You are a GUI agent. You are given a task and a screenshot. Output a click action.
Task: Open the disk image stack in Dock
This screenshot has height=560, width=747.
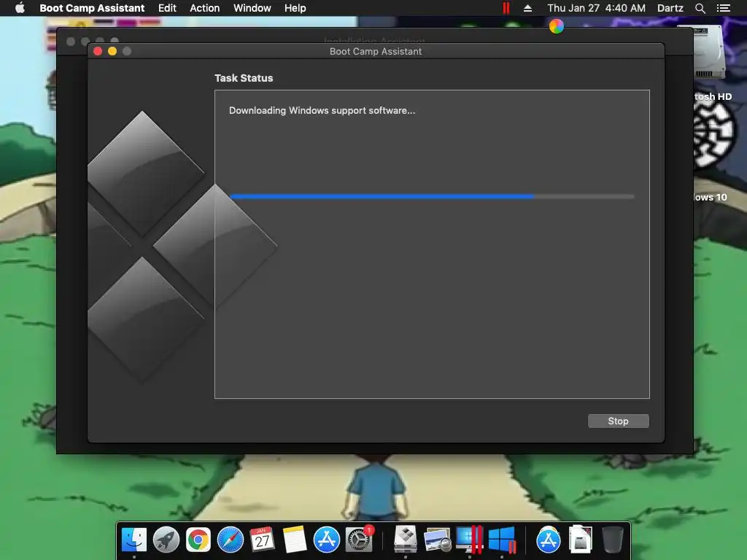pos(580,540)
